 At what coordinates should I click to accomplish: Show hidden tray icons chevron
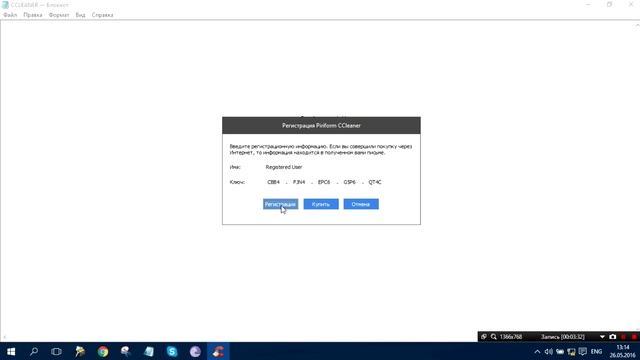(537, 351)
